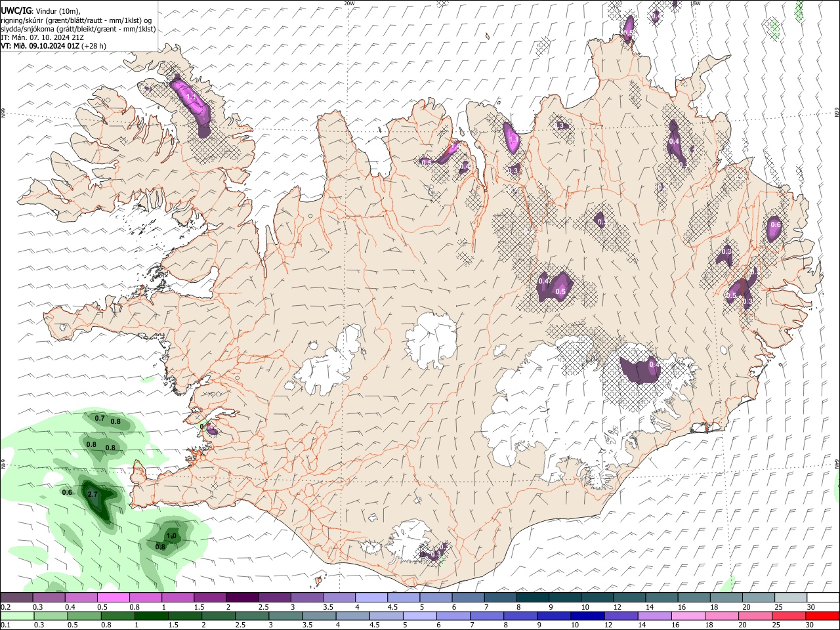Pick the rain-scale swatch between 0.5 and 0.8

[x=85, y=616]
